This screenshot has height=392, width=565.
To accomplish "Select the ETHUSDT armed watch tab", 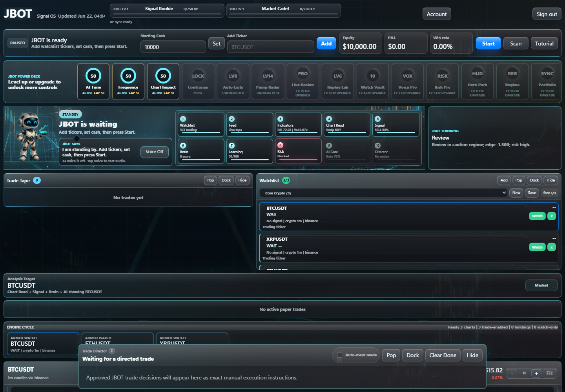I will [117, 339].
